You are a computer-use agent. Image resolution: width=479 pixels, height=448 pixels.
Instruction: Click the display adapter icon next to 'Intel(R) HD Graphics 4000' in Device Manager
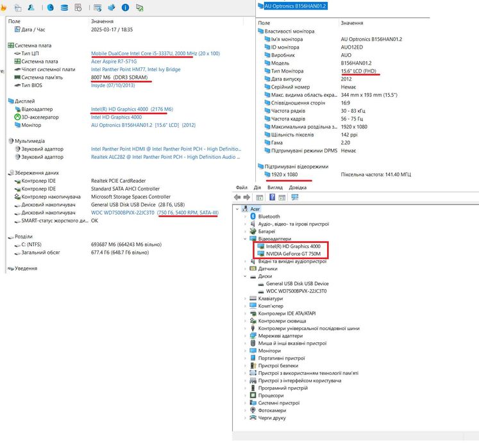[261, 246]
